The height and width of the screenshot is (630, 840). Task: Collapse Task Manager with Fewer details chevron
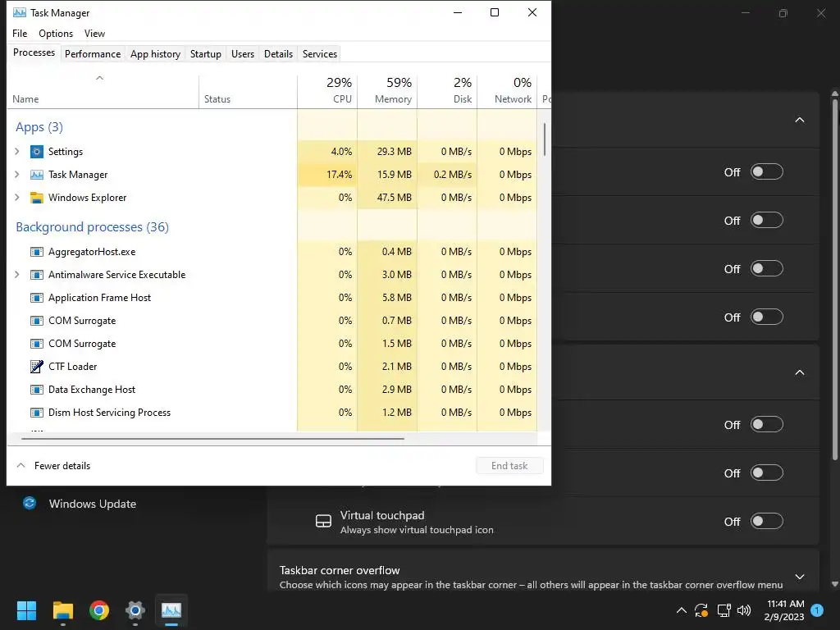tap(21, 466)
